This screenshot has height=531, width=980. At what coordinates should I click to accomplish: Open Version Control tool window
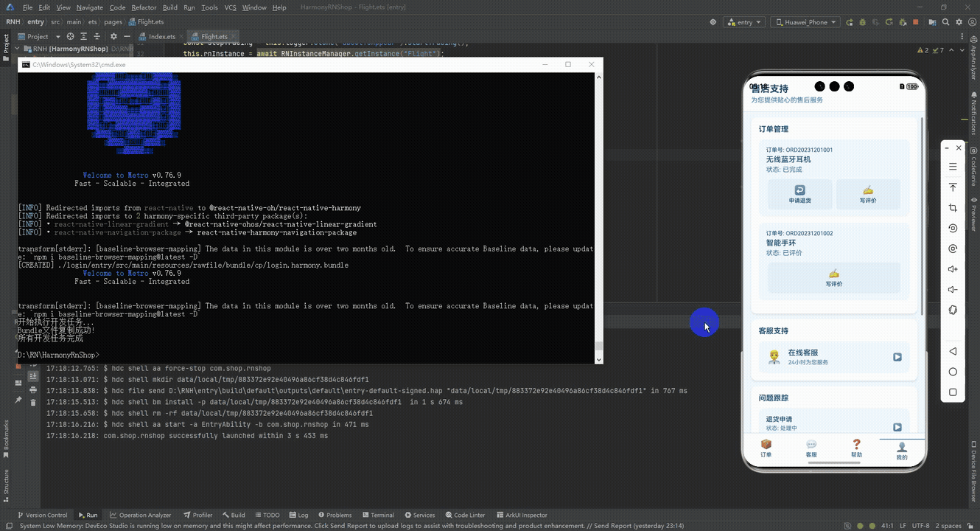click(41, 515)
